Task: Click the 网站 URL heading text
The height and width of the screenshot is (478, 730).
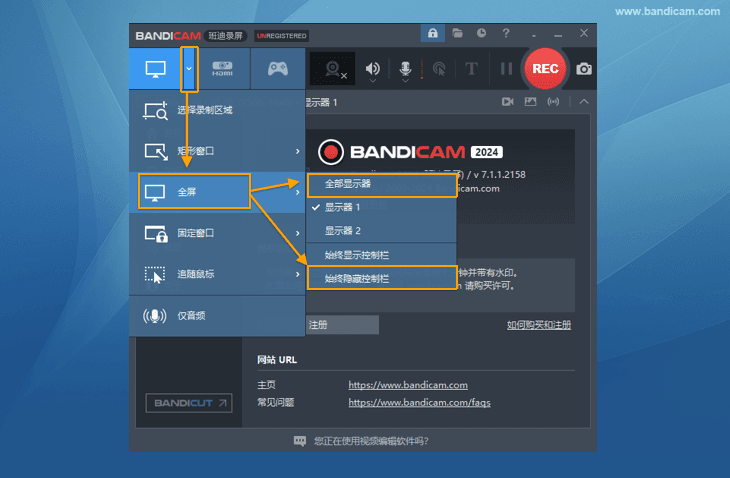Action: [x=277, y=360]
